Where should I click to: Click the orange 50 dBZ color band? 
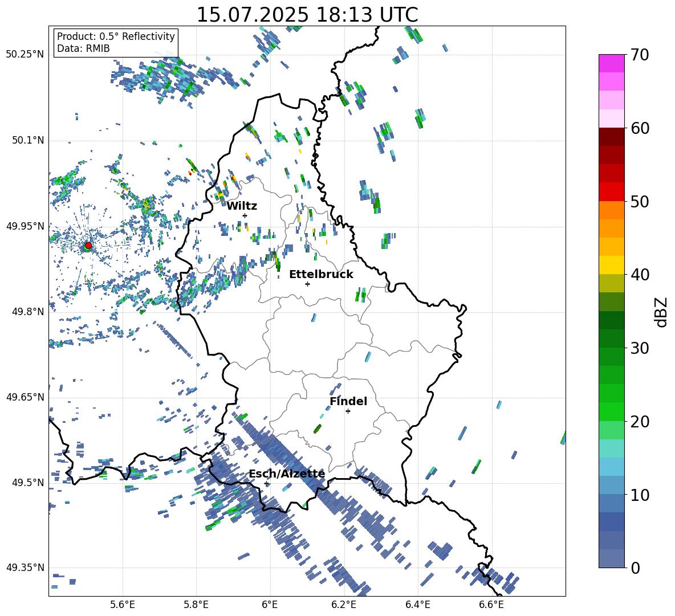[x=611, y=210]
